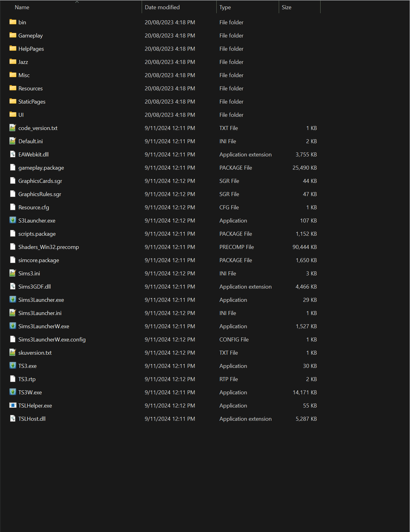Select the Resources folder icon
This screenshot has height=532, width=410.
pyautogui.click(x=13, y=88)
